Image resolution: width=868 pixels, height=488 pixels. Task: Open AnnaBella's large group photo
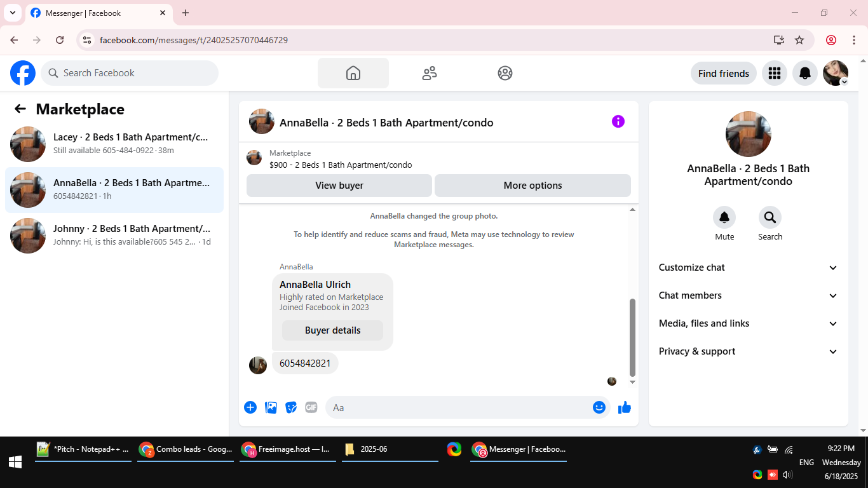pos(749,134)
